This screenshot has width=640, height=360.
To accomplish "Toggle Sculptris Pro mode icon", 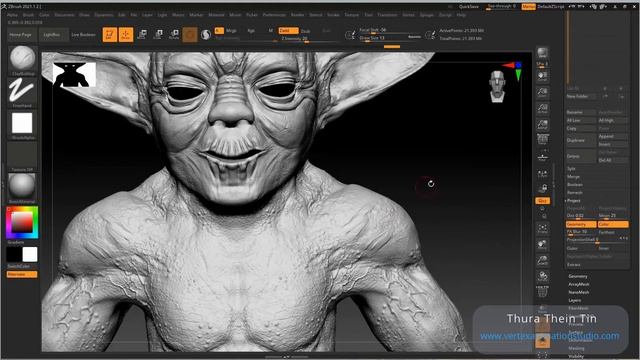I will [206, 35].
